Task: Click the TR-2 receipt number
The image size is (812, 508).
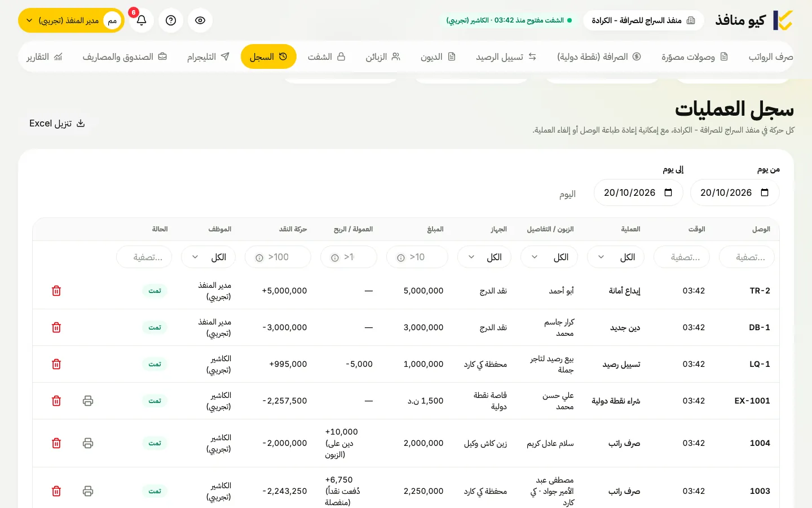Action: [760, 291]
